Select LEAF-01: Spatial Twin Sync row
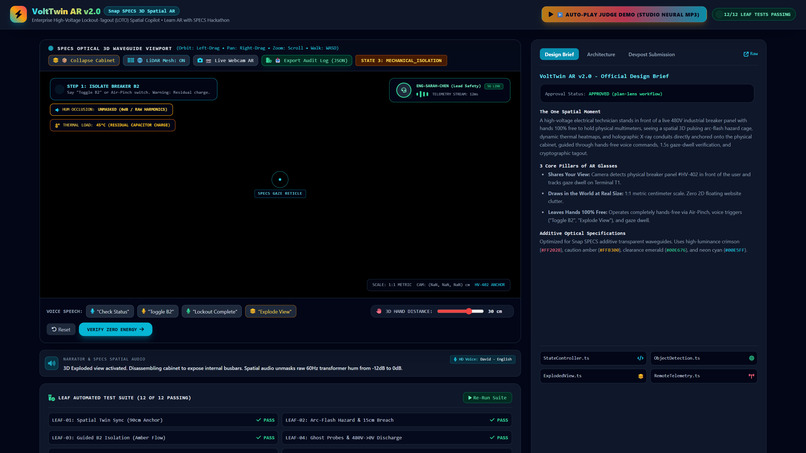Image resolution: width=806 pixels, height=453 pixels. coord(163,420)
